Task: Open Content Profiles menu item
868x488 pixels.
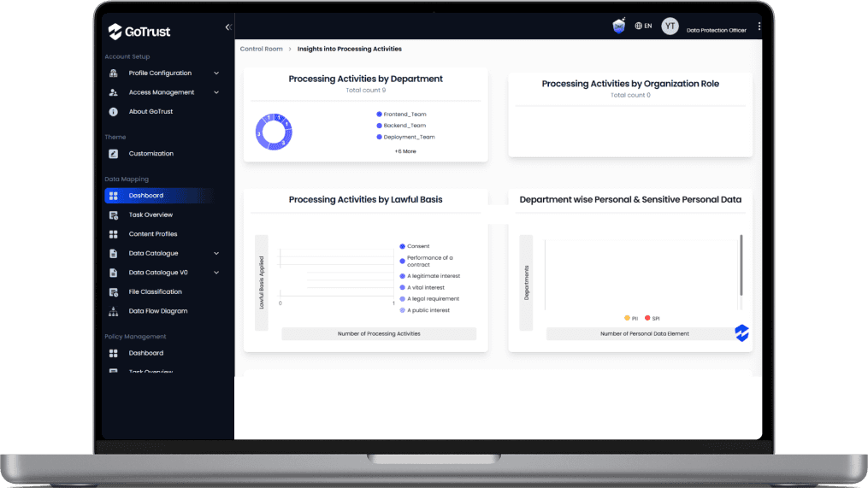Action: (153, 234)
